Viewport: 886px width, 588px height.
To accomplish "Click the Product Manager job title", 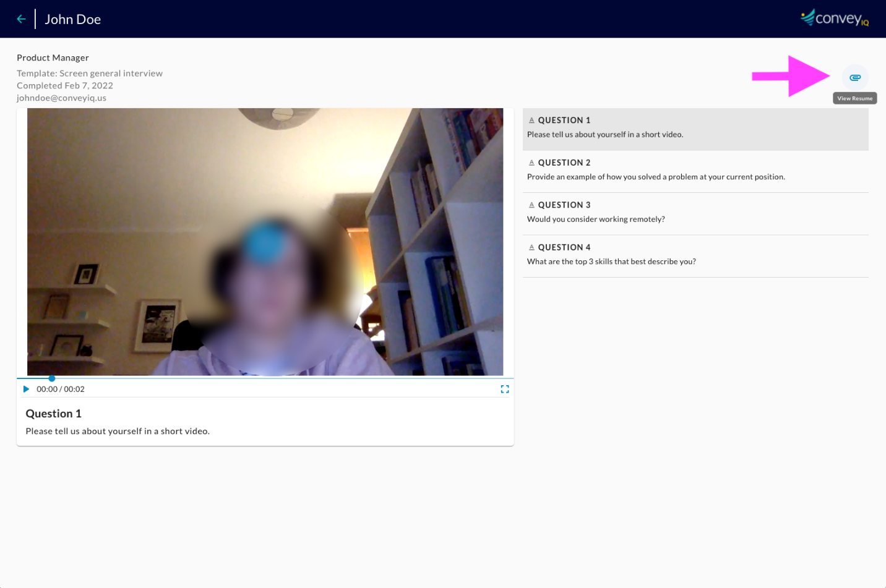I will pos(53,58).
